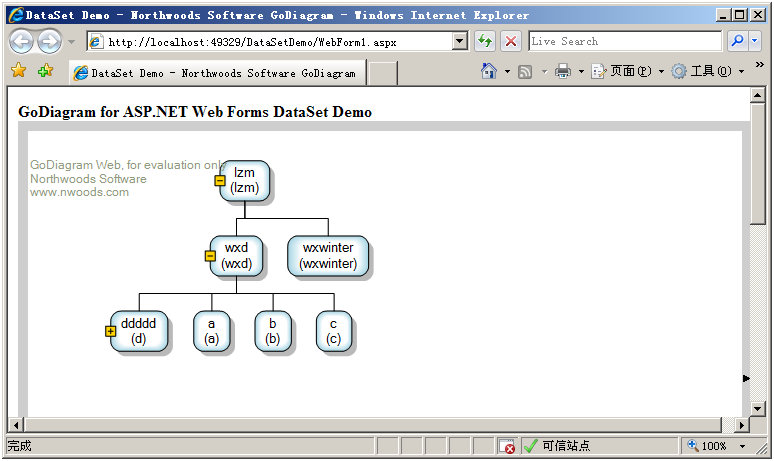Click horizontal scrollbar right arrow
Viewport: 774px width, 461px height.
click(x=741, y=425)
